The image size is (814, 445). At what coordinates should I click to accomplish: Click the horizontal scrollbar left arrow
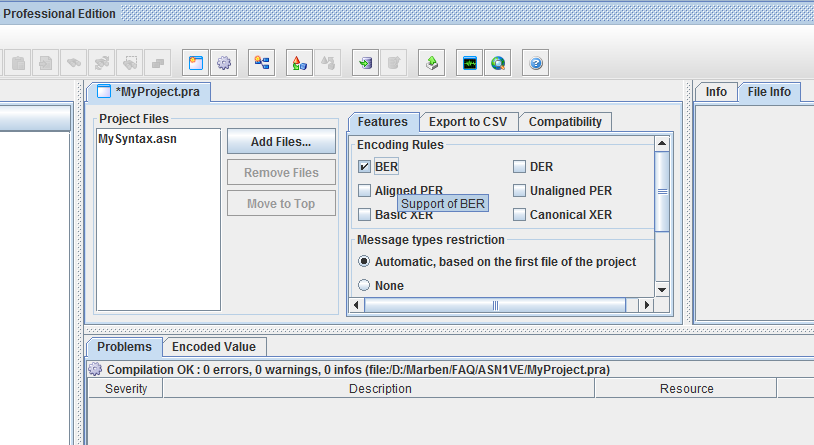tap(356, 305)
